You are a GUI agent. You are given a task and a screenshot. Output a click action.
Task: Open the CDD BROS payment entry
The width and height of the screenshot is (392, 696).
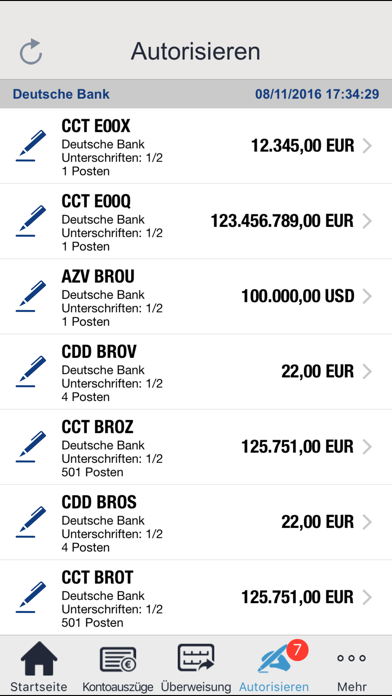(196, 522)
